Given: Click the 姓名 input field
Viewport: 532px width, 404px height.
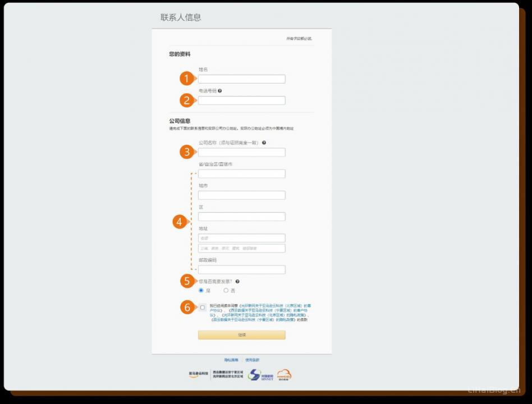Looking at the screenshot, I should [x=241, y=79].
